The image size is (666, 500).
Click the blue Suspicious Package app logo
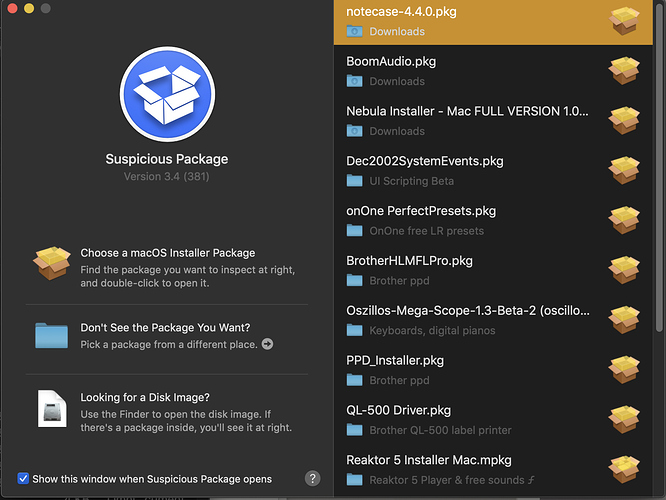point(167,94)
